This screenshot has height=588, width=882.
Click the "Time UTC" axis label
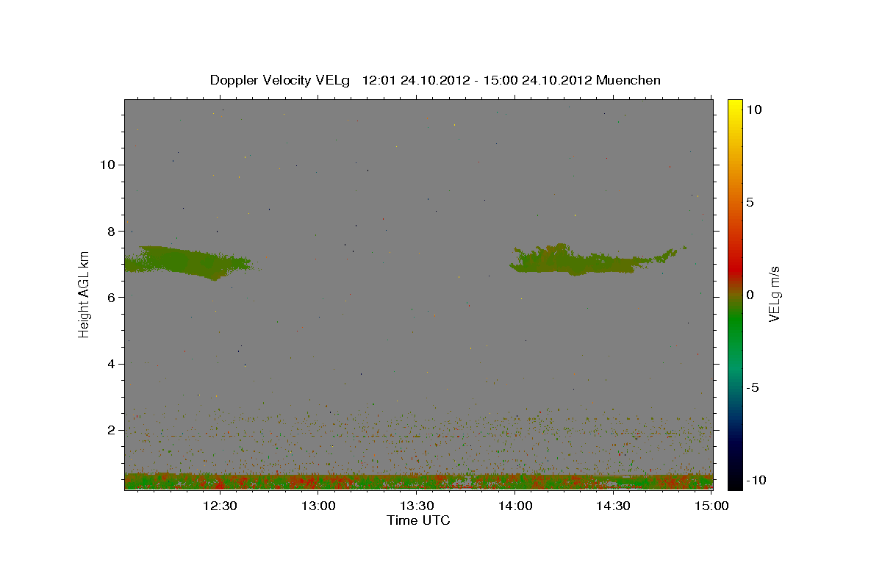418,520
